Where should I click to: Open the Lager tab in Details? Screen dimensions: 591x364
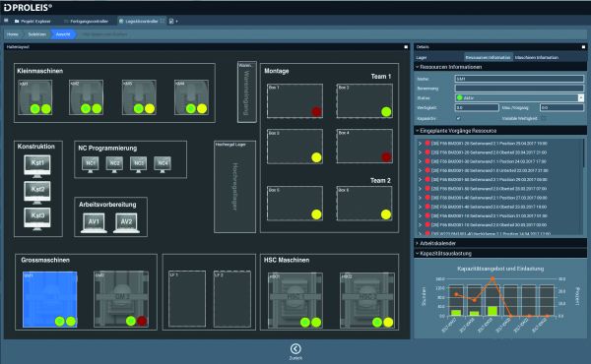click(421, 58)
